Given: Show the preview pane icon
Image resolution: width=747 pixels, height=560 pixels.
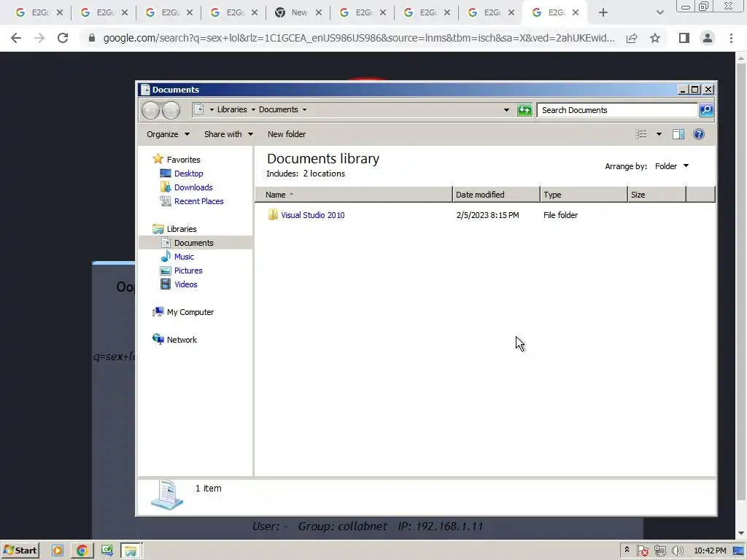Looking at the screenshot, I should tap(678, 134).
